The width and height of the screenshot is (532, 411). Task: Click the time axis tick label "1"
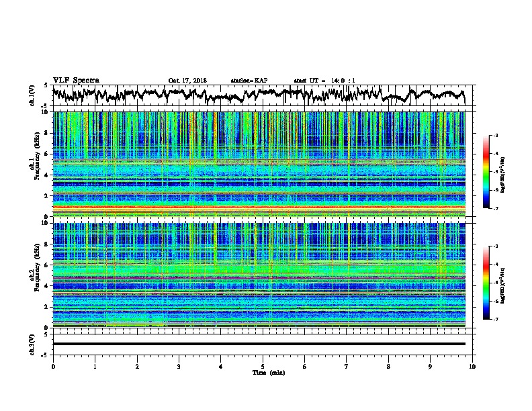click(x=95, y=367)
